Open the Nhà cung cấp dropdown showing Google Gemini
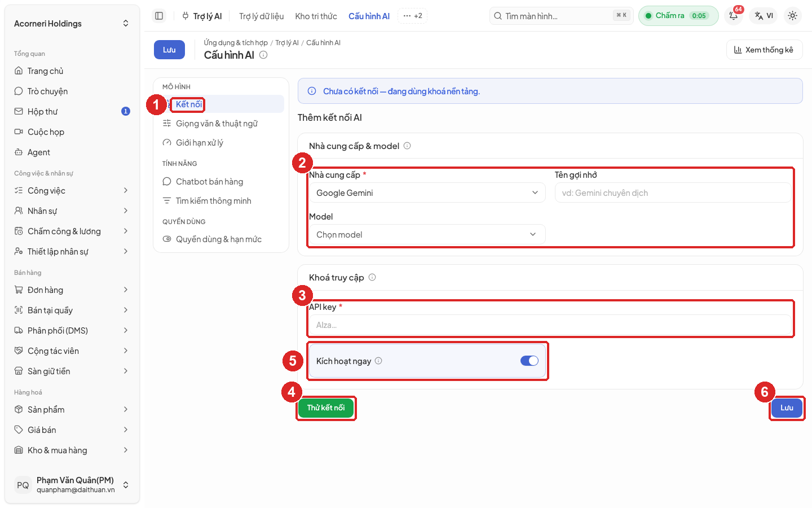 427,193
